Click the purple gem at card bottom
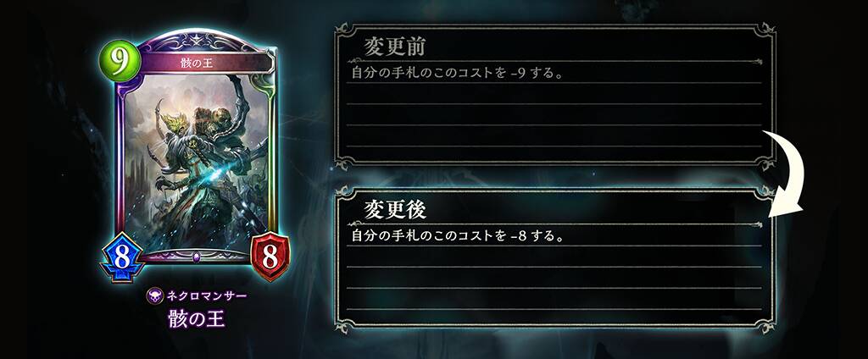The width and height of the screenshot is (868, 359). [x=197, y=256]
